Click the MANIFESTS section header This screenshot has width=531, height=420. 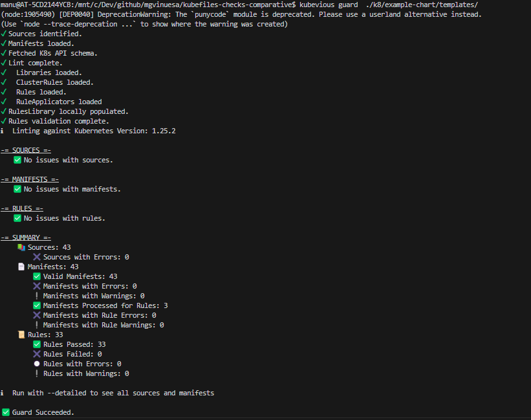30,179
